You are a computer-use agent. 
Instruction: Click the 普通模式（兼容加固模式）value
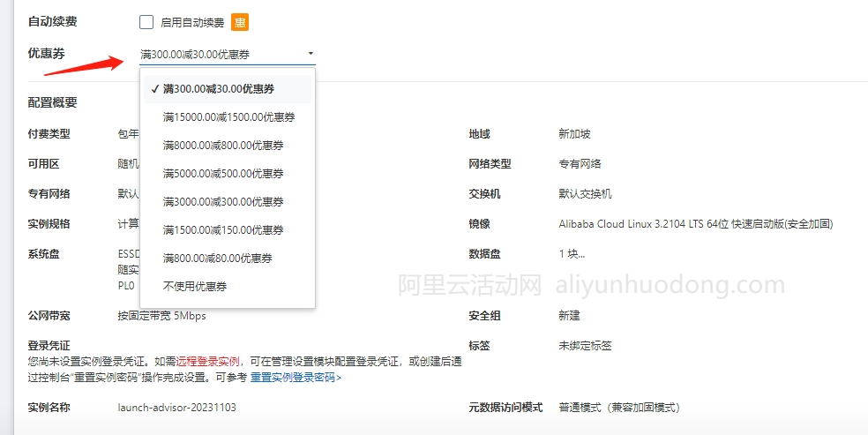click(x=619, y=408)
